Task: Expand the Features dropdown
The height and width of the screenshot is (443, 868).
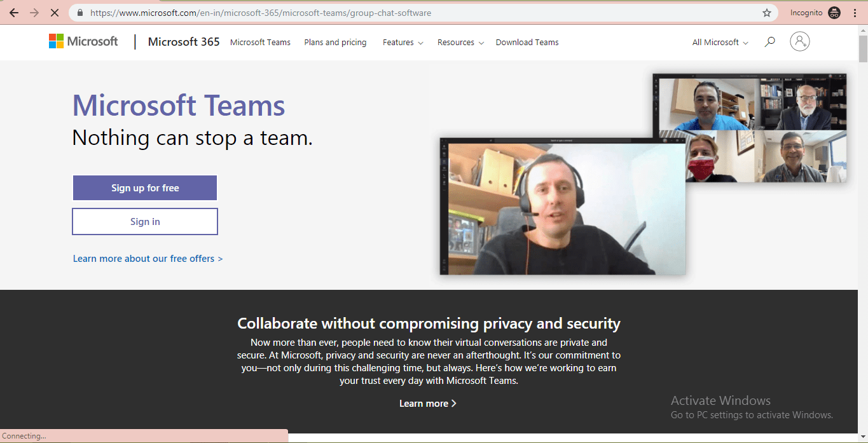Action: [x=403, y=43]
